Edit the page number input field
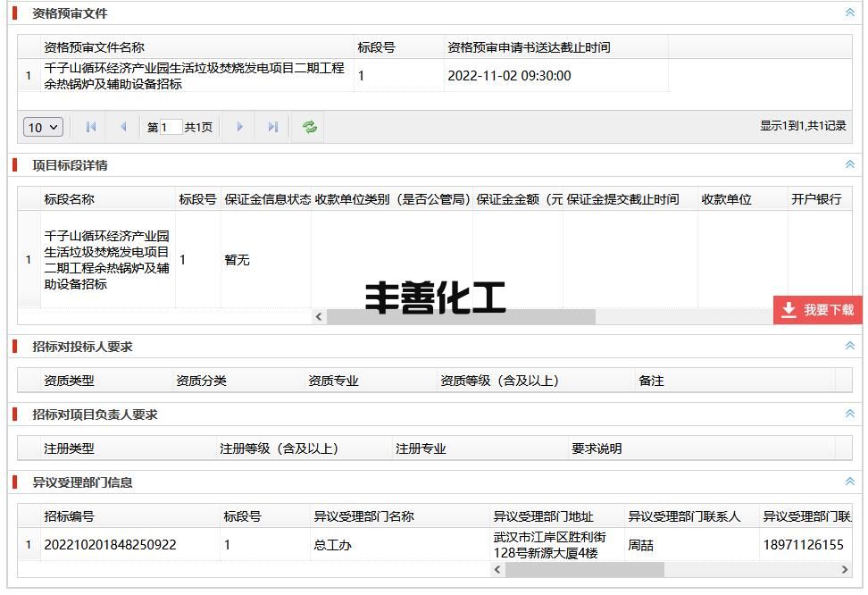 click(171, 127)
